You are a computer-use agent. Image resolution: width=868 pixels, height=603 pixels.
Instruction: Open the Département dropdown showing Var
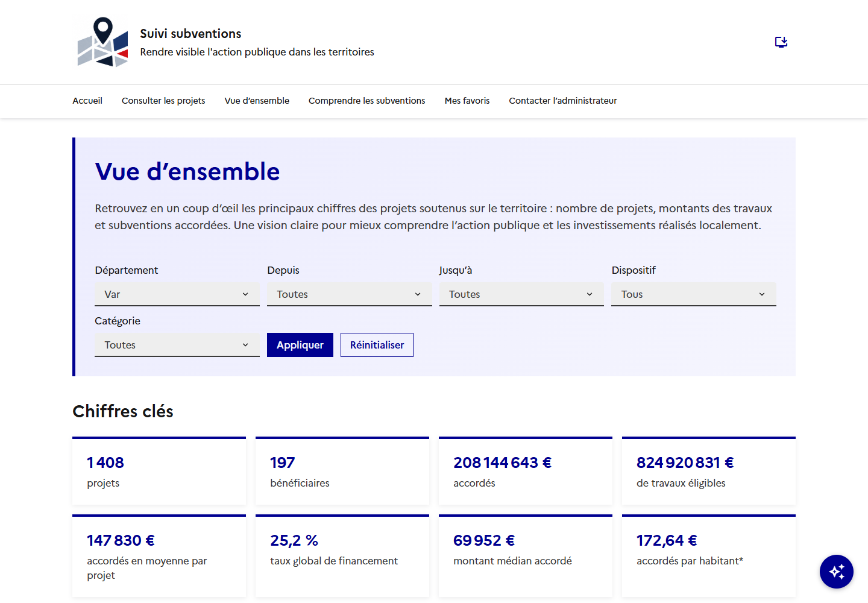177,294
